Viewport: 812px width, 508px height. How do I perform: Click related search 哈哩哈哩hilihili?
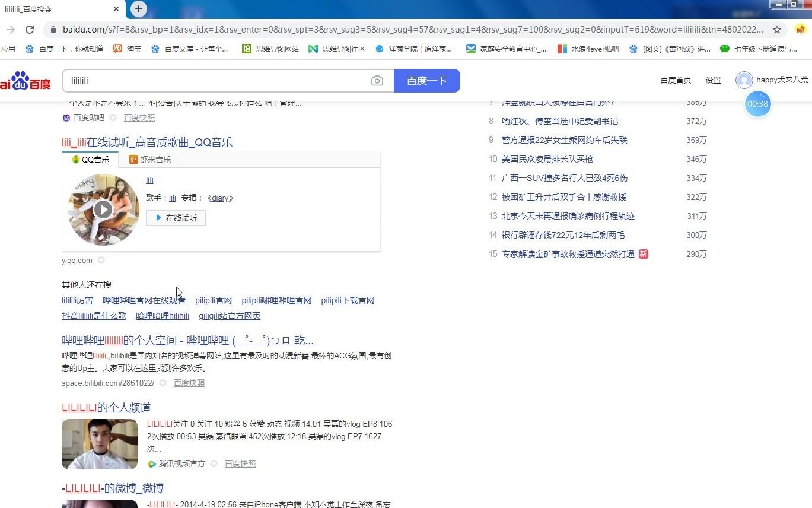(x=163, y=316)
